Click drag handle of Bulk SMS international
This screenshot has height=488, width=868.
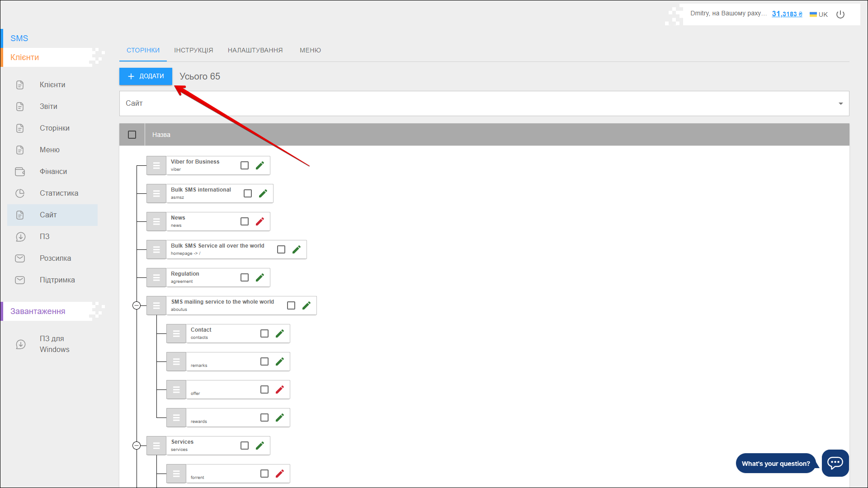(x=156, y=193)
